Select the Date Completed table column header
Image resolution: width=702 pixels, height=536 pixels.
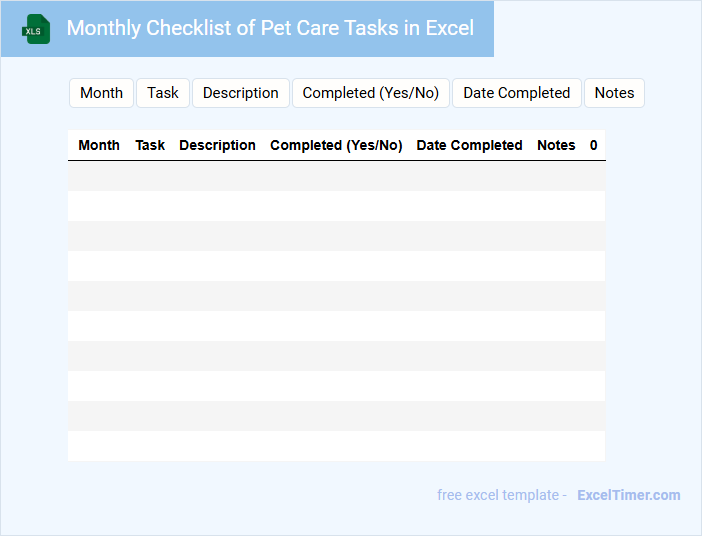(x=469, y=145)
